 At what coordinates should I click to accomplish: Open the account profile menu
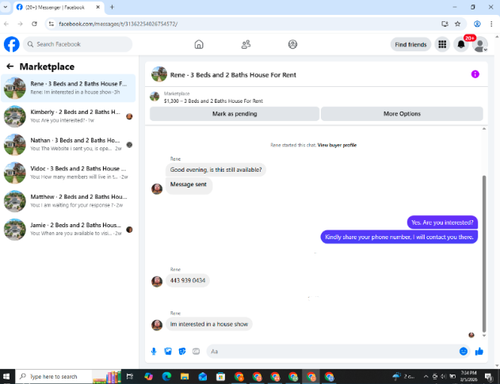[x=480, y=45]
